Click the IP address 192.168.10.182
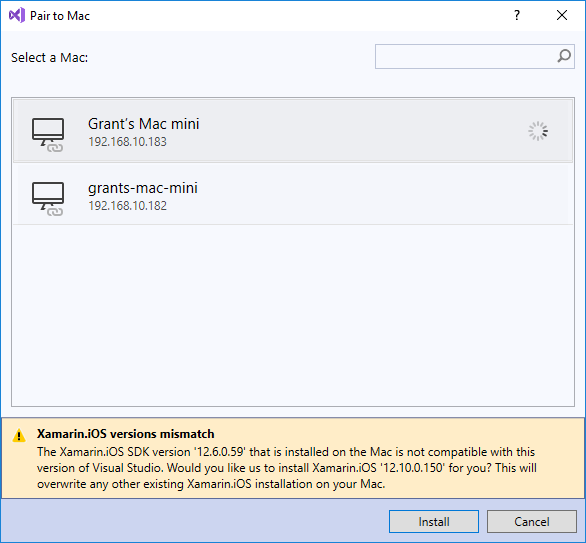This screenshot has width=586, height=543. [127, 206]
